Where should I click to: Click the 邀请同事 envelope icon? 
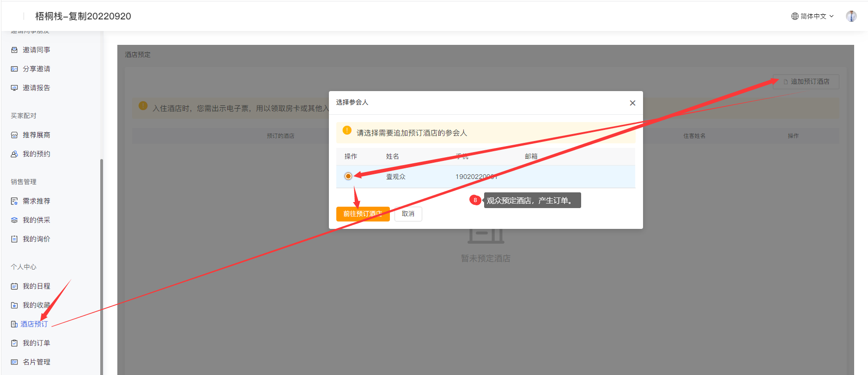coord(14,50)
